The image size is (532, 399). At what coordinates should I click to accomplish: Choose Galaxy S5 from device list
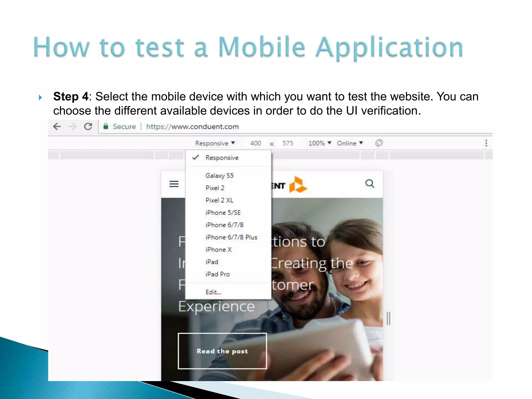[219, 176]
